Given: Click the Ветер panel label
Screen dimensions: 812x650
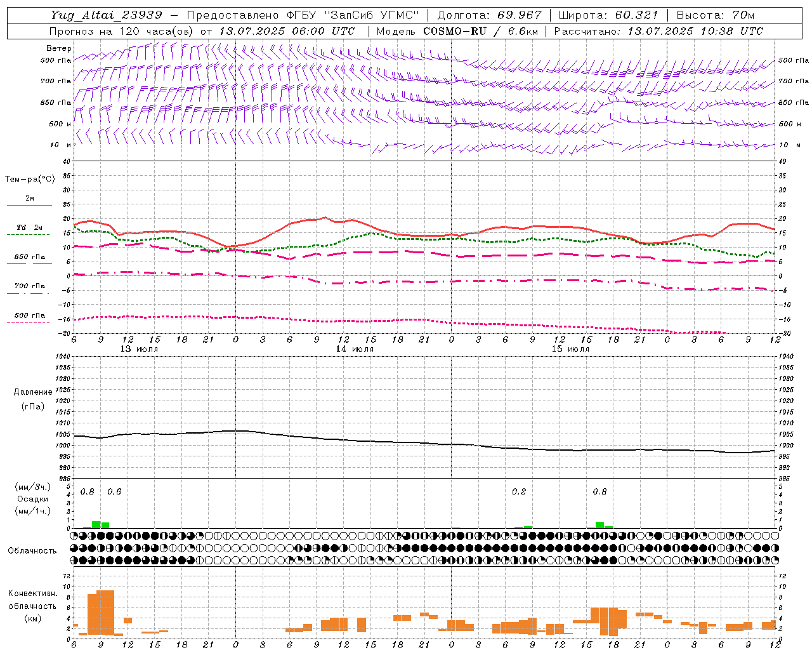Looking at the screenshot, I should tap(59, 48).
